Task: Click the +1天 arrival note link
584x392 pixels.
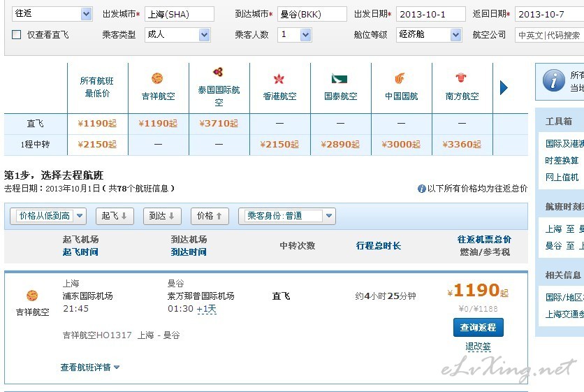Action: coord(206,309)
